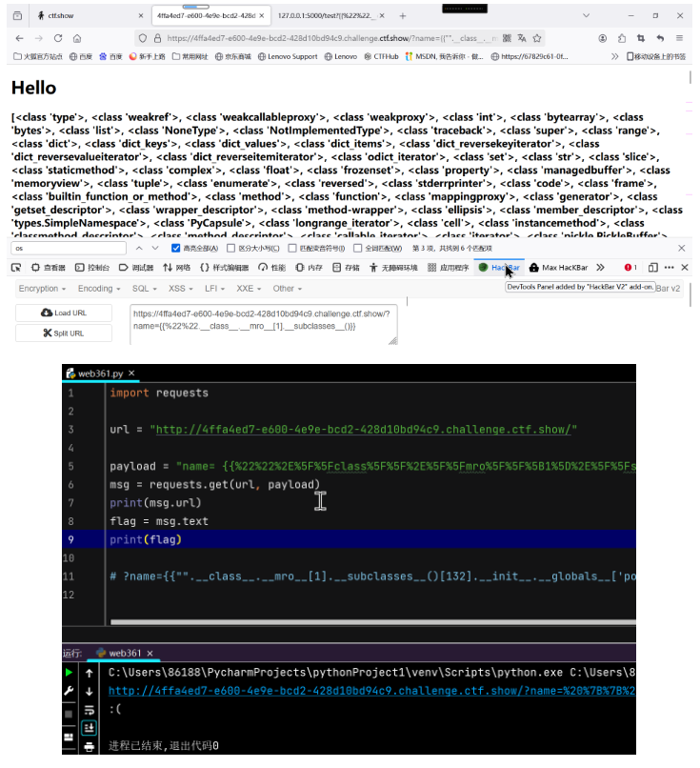Click the undo arrow icon in browser toolbar
This screenshot has height=768, width=700.
coord(660,38)
